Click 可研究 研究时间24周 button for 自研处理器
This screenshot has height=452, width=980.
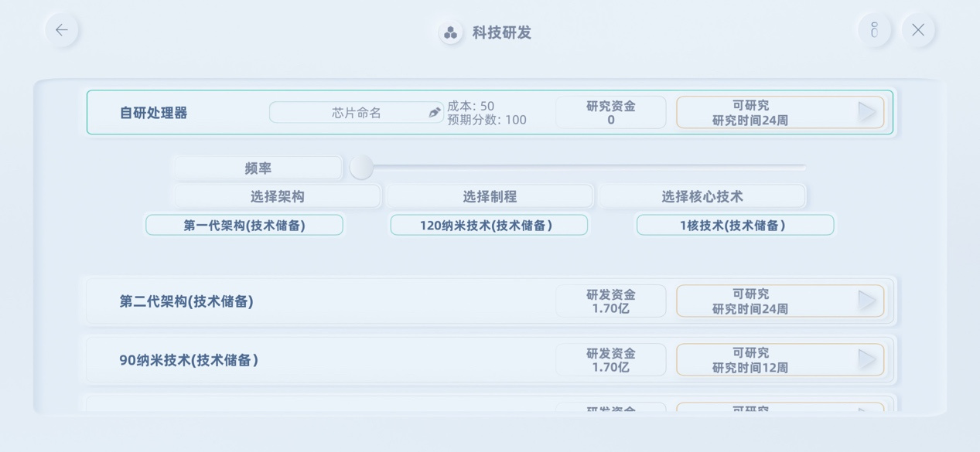click(780, 113)
